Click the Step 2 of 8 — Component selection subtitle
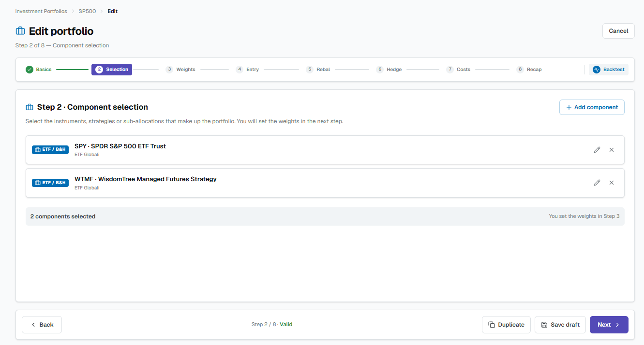The image size is (644, 345). pyautogui.click(x=62, y=45)
